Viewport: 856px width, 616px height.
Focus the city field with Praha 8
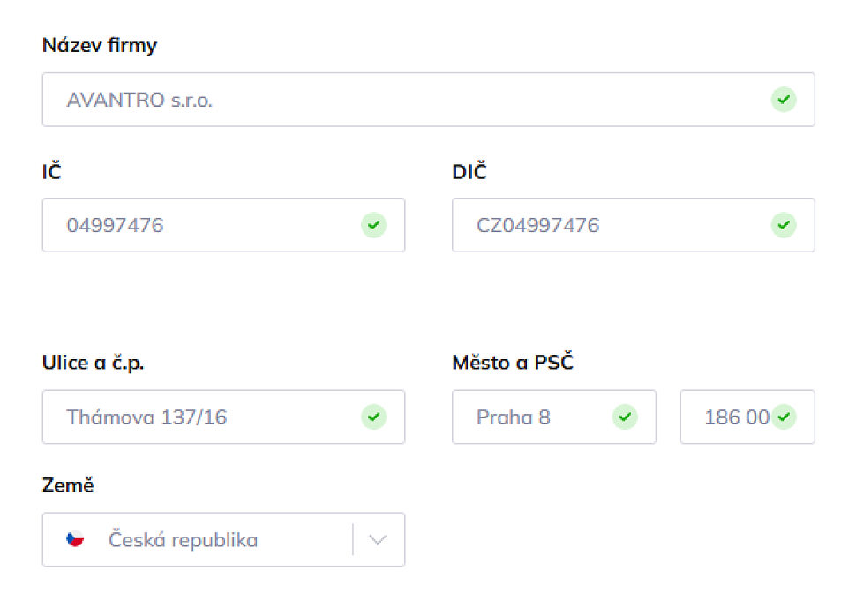pyautogui.click(x=554, y=417)
